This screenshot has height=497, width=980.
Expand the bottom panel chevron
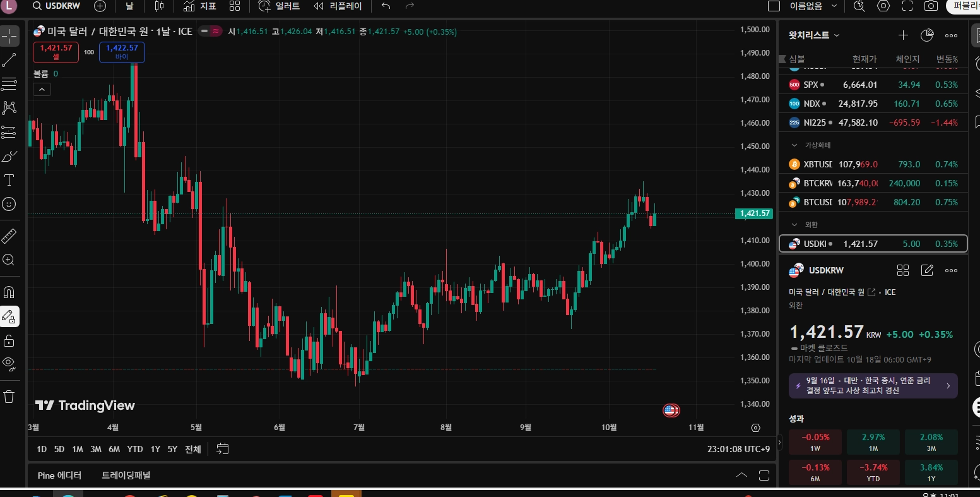pyautogui.click(x=742, y=475)
